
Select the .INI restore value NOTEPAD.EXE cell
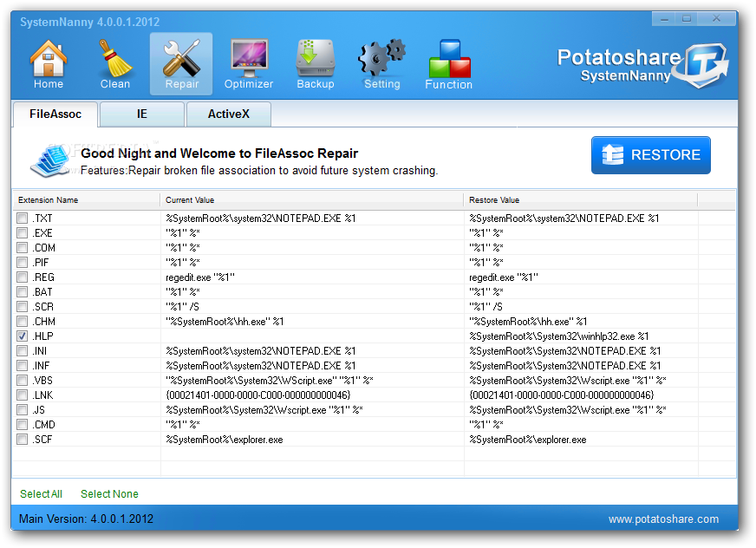pos(581,350)
